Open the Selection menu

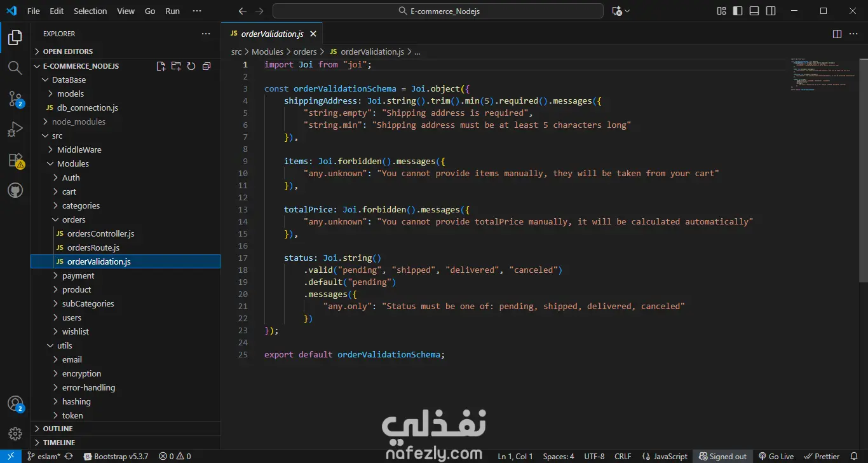coord(90,11)
